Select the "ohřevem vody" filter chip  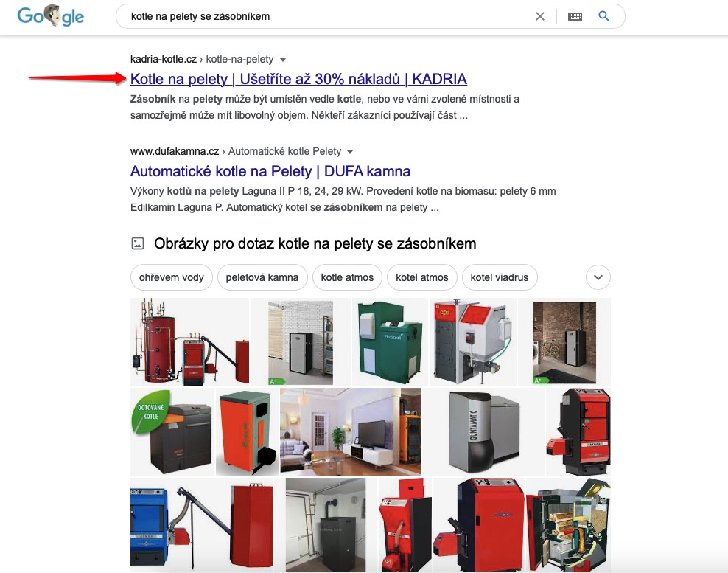click(x=172, y=277)
